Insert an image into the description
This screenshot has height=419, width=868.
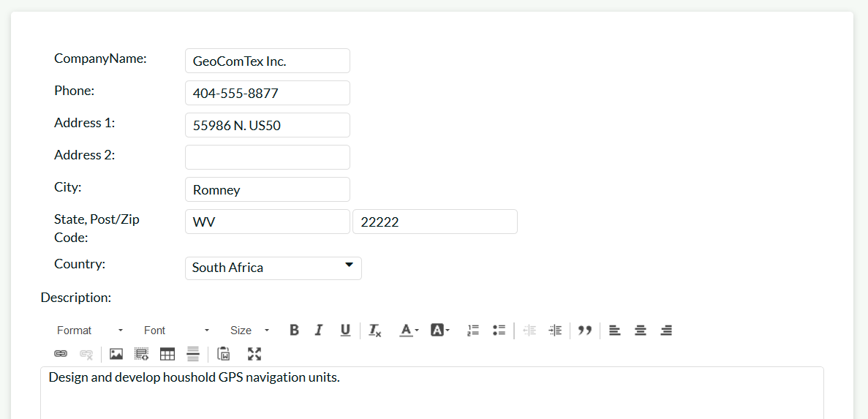116,354
